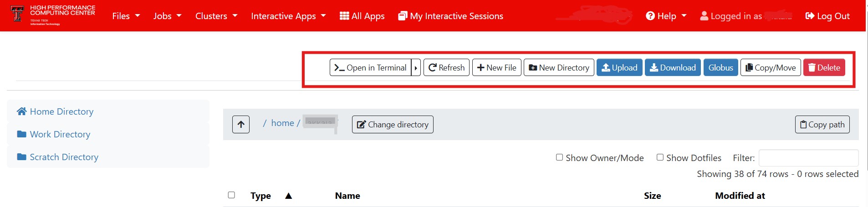
Task: Download selected files via the Download button
Action: (672, 67)
